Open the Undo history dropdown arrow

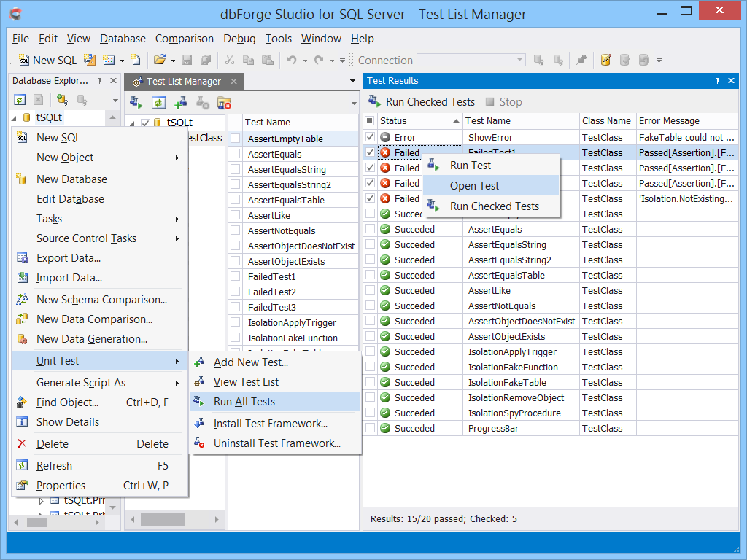pos(305,61)
